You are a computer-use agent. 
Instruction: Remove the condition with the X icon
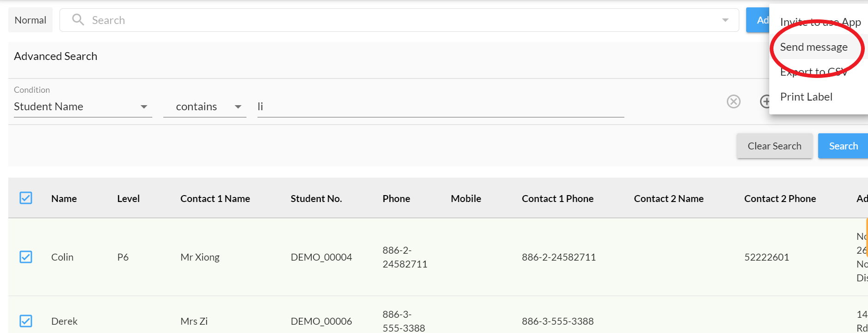[733, 101]
